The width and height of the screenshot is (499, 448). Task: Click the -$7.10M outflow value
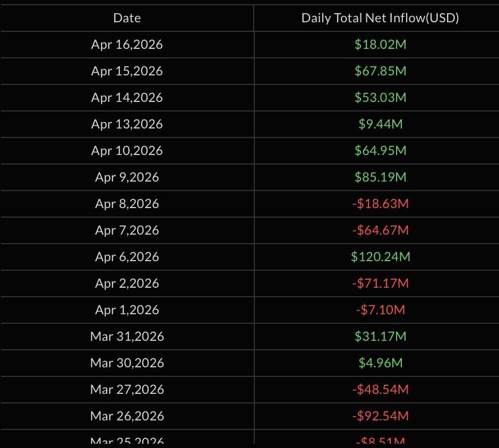click(x=380, y=310)
